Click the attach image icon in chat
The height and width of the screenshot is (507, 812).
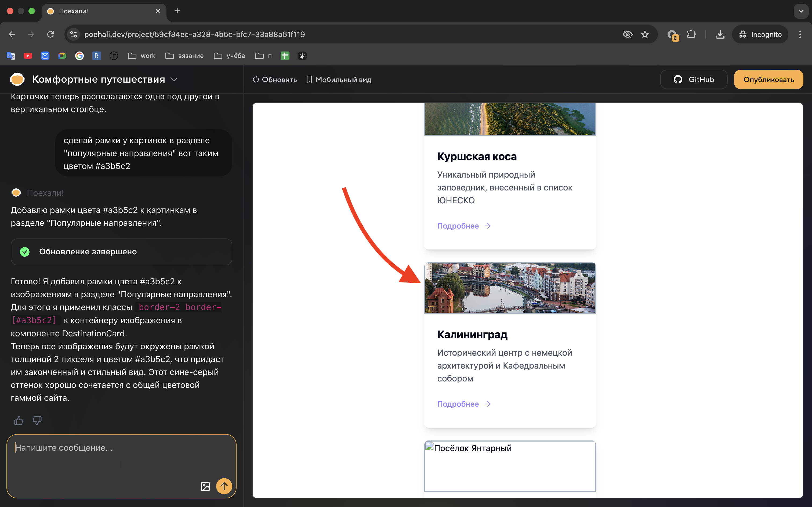coord(205,486)
